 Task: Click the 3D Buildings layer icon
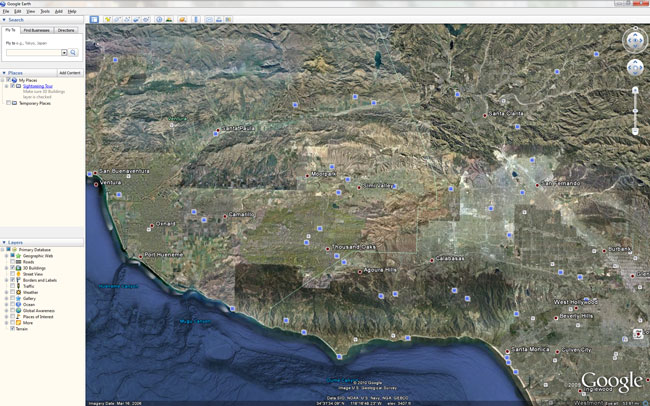pos(19,268)
